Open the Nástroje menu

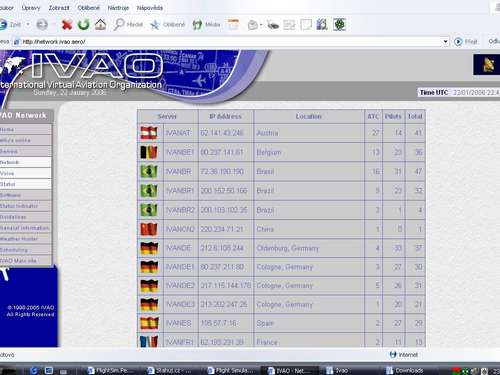(x=118, y=8)
